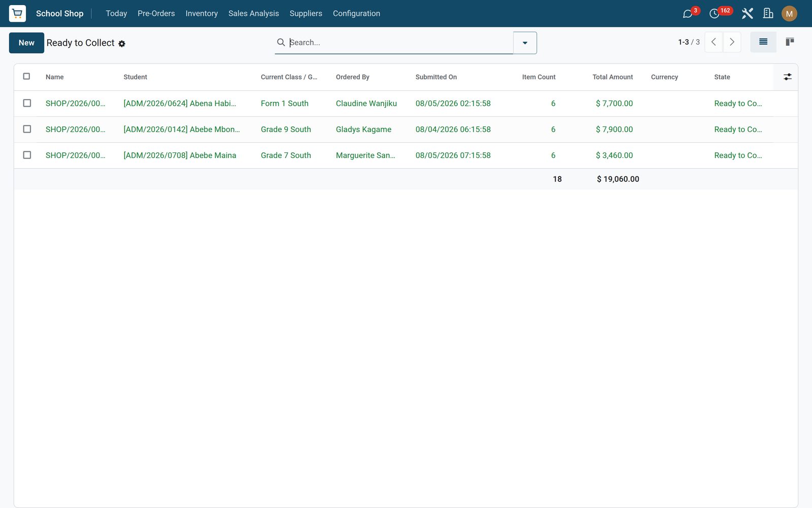Sort by State column header
Screen dimensions: 812x508
722,77
